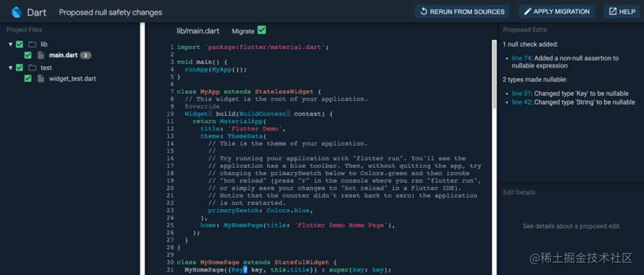
Task: Click 'Flutter Demo' title string on line 12
Action: point(254,128)
